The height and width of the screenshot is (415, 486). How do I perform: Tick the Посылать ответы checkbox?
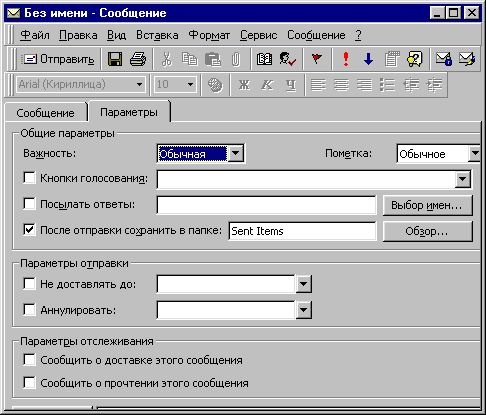(x=29, y=203)
